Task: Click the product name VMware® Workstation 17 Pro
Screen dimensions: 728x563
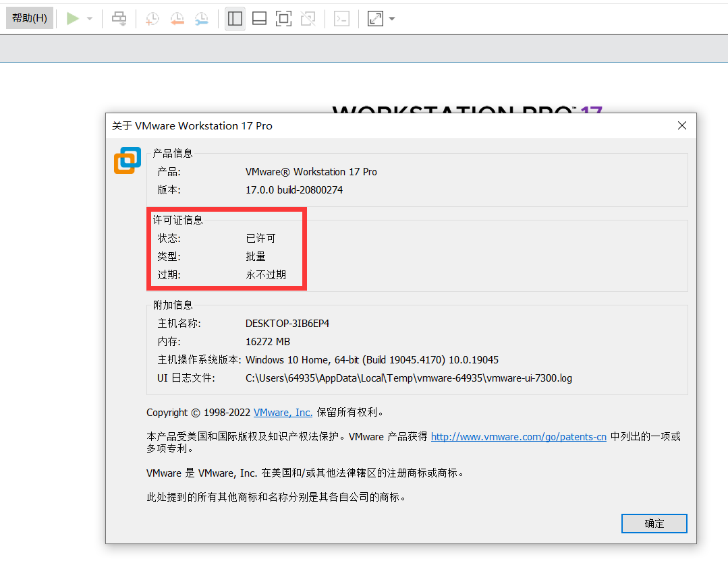Action: point(311,172)
